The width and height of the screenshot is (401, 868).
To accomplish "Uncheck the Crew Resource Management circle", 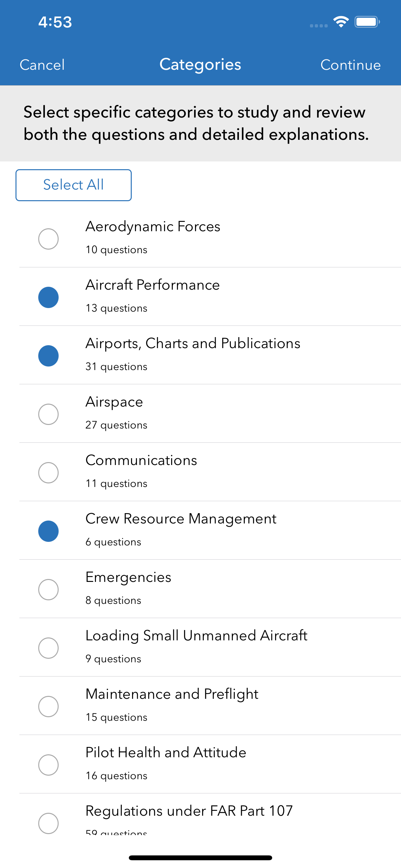I will tap(48, 531).
